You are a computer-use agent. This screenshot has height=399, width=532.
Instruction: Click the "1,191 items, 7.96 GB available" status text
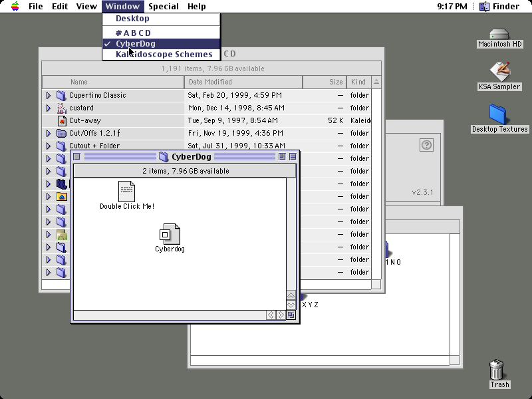[213, 68]
